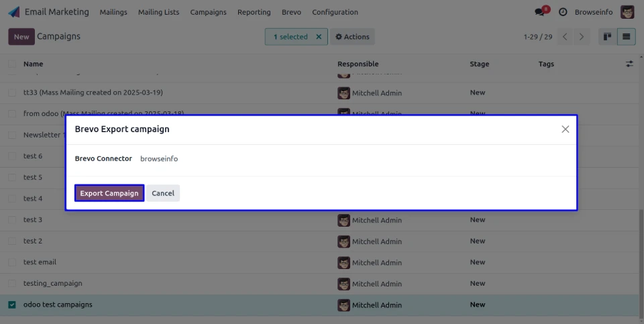Screen dimensions: 644x324
Task: Click the Email Marketing app logo icon
Action: click(14, 12)
